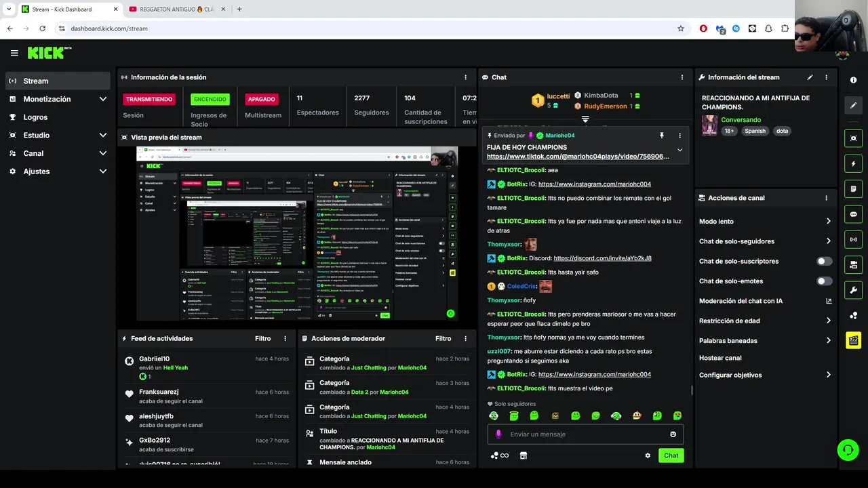Open the pinned message three-dot menu
868x488 pixels.
[679, 136]
